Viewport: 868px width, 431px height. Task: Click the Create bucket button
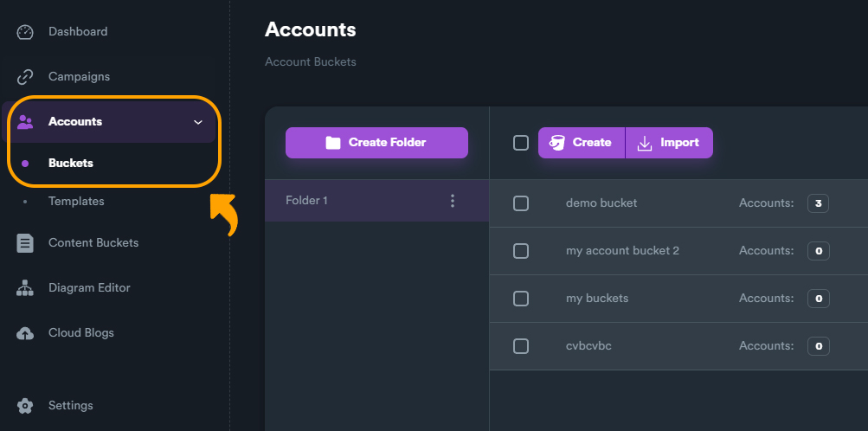(x=582, y=143)
